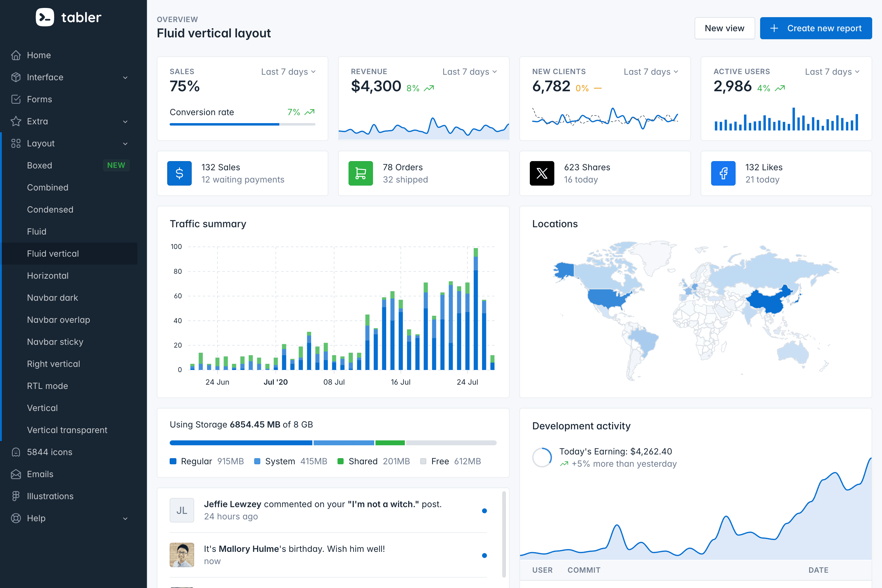882x588 pixels.
Task: Click the green shopping cart Orders icon
Action: [x=360, y=173]
